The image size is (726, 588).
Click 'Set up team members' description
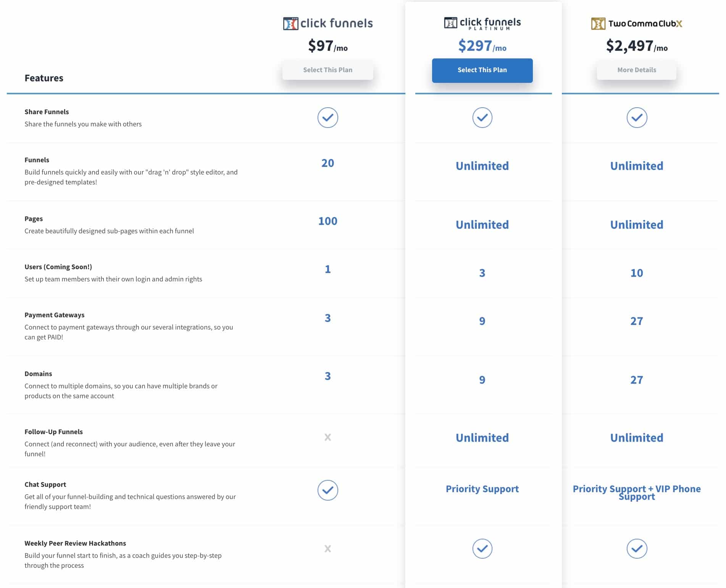(113, 279)
